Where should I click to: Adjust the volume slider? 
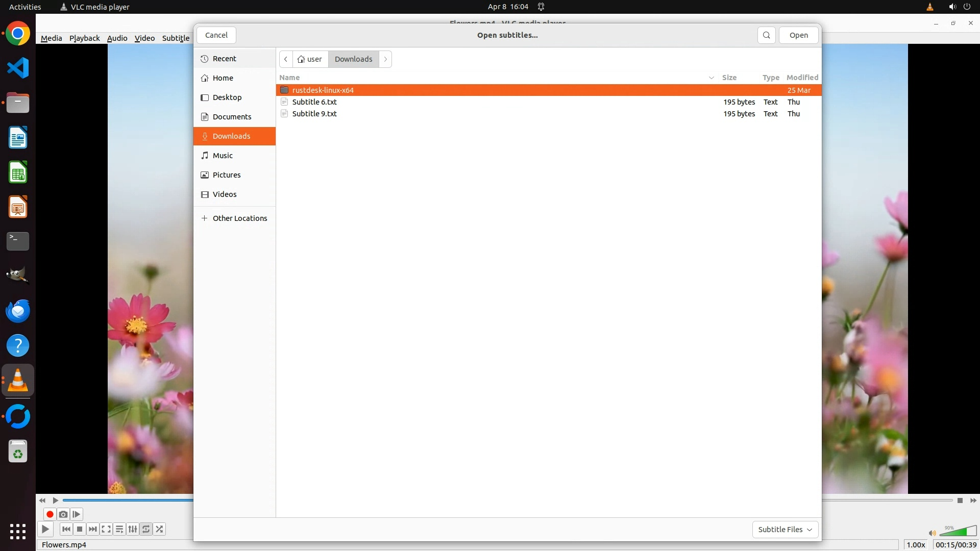(958, 532)
